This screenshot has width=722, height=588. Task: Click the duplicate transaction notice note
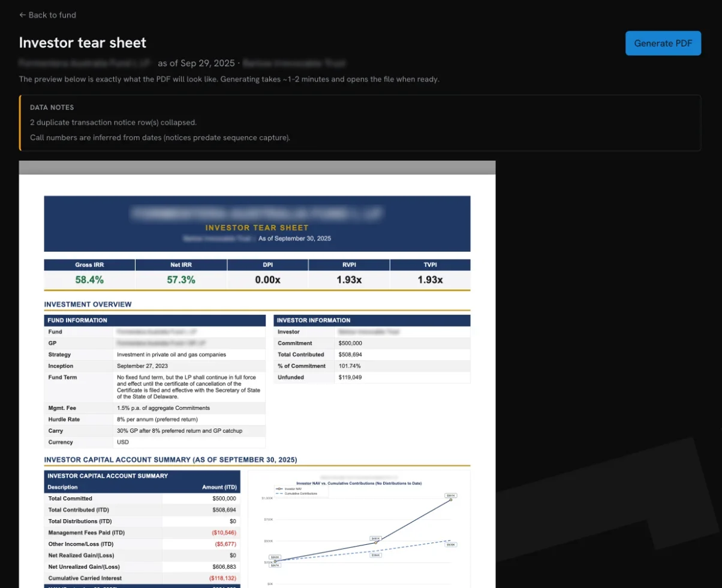[113, 122]
